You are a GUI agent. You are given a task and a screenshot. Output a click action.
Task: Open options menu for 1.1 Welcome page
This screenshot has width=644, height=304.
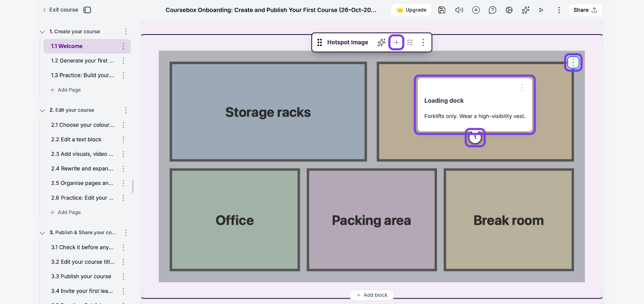(x=123, y=46)
